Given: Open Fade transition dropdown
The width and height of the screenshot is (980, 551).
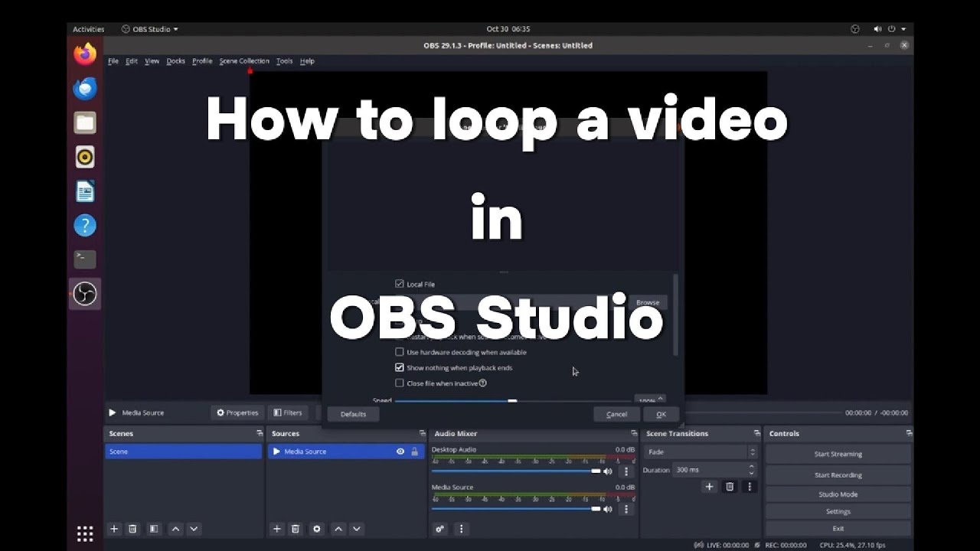Looking at the screenshot, I should tap(701, 452).
